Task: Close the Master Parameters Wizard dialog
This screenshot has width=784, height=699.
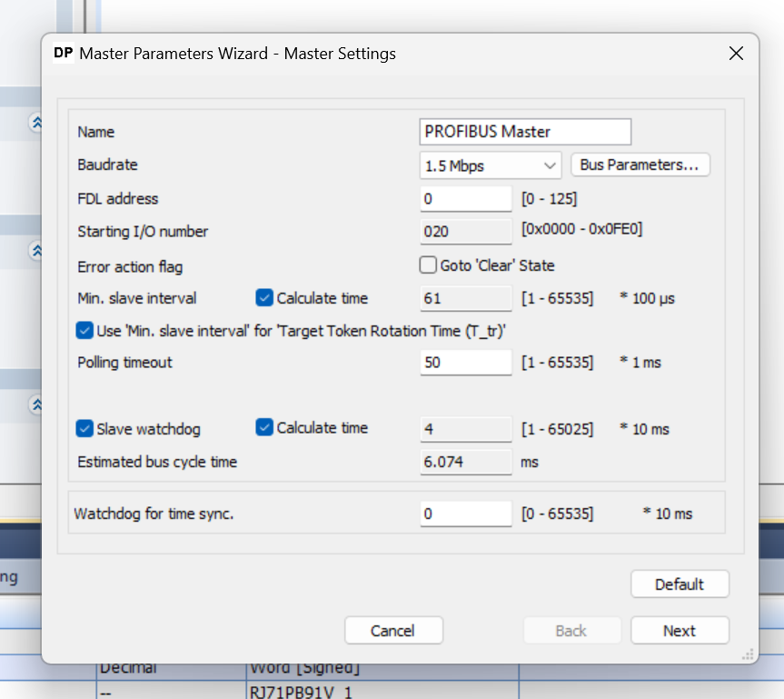Action: (x=736, y=54)
